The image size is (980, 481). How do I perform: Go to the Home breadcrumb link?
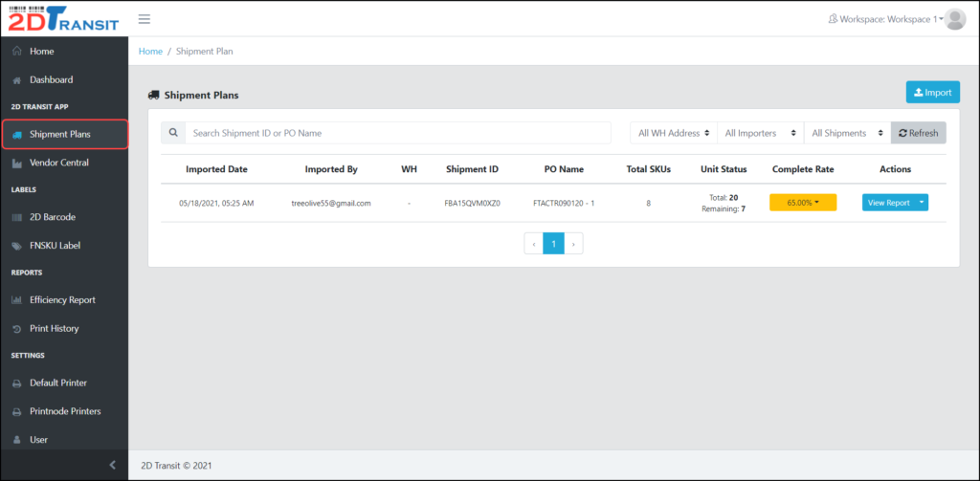point(150,52)
